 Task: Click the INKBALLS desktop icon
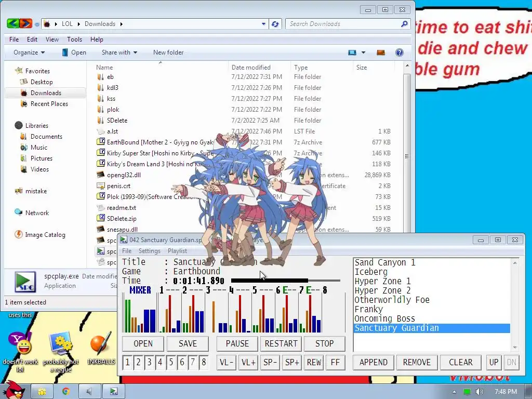tap(101, 343)
